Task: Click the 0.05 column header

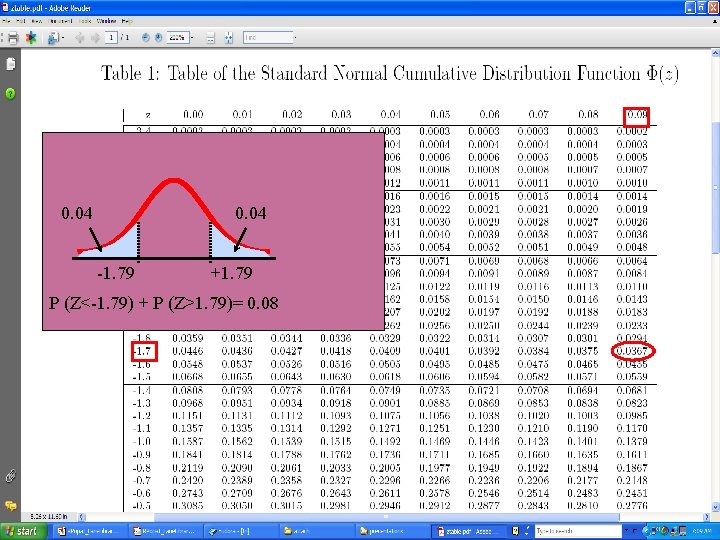Action: click(x=439, y=114)
